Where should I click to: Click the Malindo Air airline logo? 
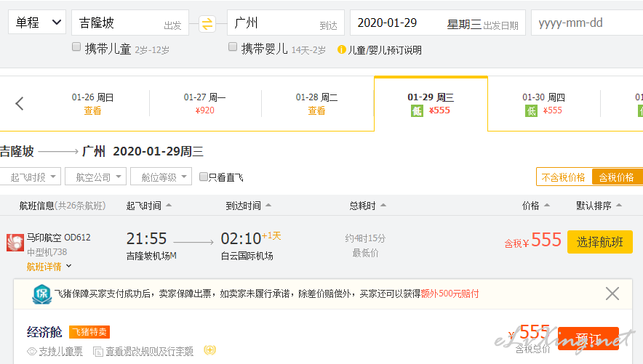[x=15, y=243]
